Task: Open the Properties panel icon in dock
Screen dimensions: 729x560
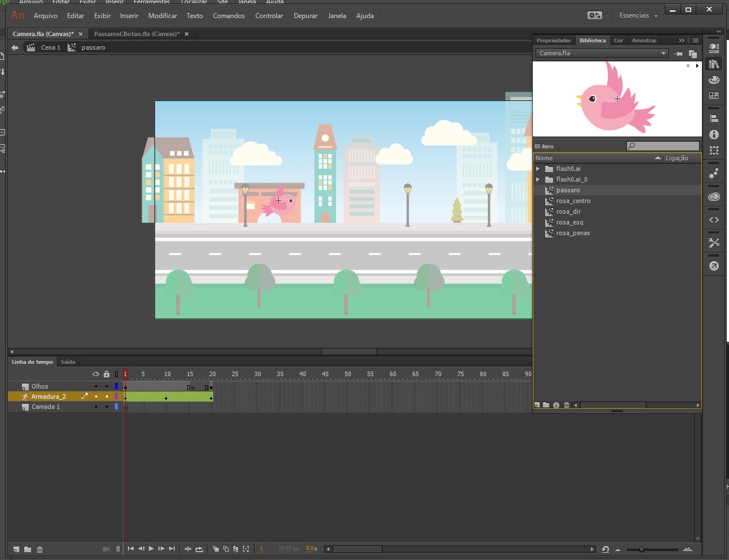Action: [714, 48]
